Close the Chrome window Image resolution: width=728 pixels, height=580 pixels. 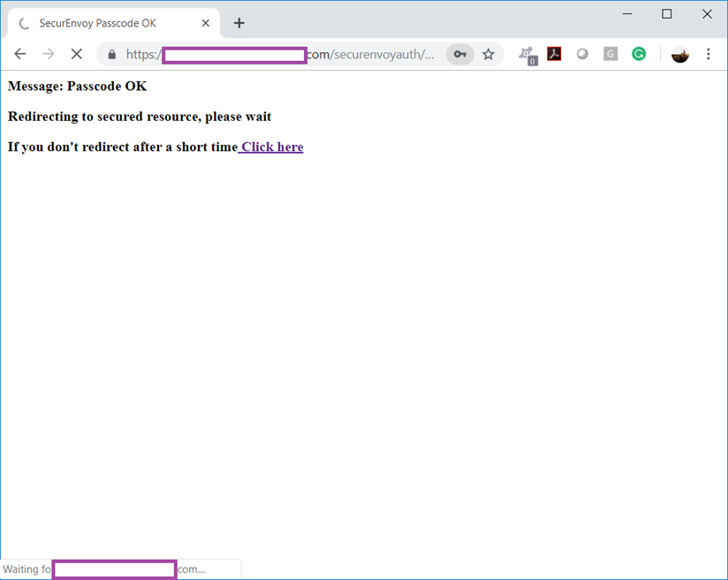[x=707, y=14]
